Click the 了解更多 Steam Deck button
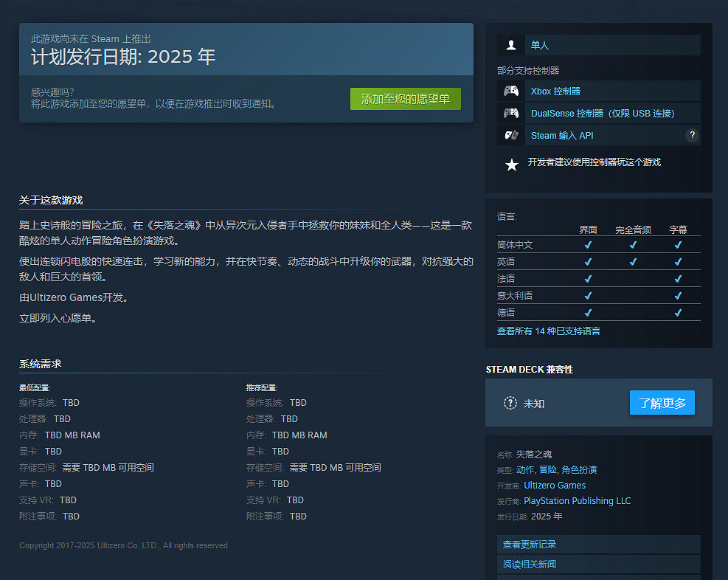The image size is (728, 580). (662, 402)
